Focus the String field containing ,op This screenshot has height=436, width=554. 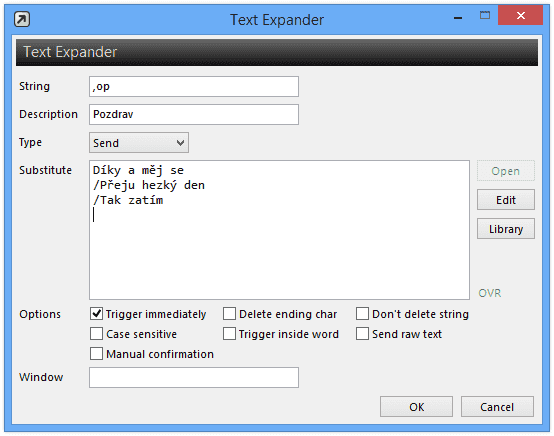[x=194, y=87]
